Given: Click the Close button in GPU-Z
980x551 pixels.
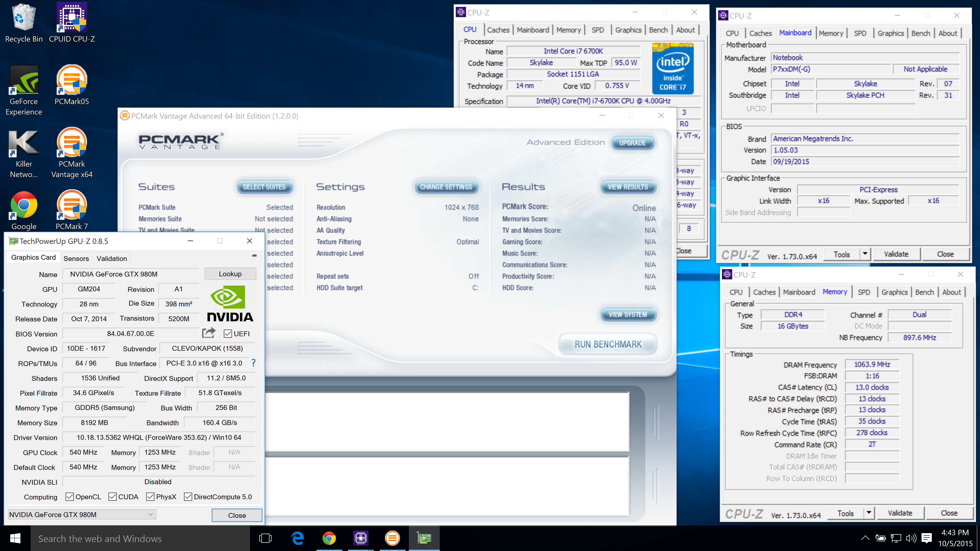Looking at the screenshot, I should pyautogui.click(x=237, y=515).
